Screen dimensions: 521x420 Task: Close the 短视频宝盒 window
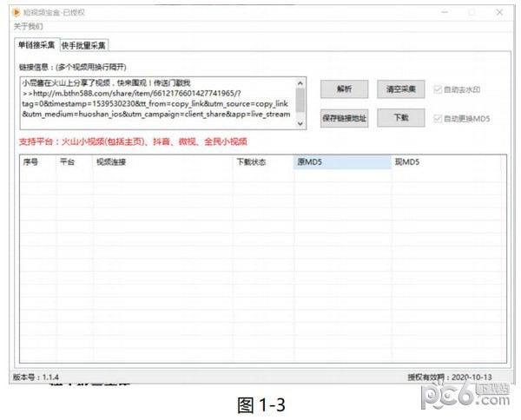[x=499, y=12]
